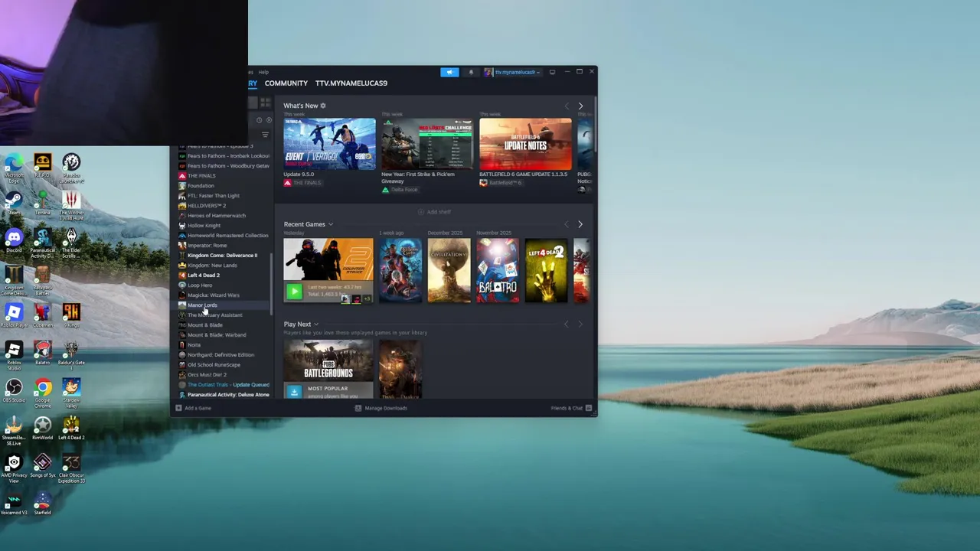Click Add a Game
The width and height of the screenshot is (980, 551).
point(193,408)
